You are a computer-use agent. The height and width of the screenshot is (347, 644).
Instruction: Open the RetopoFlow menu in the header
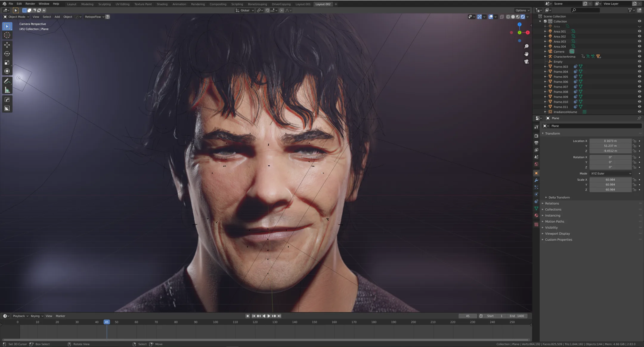(94, 17)
